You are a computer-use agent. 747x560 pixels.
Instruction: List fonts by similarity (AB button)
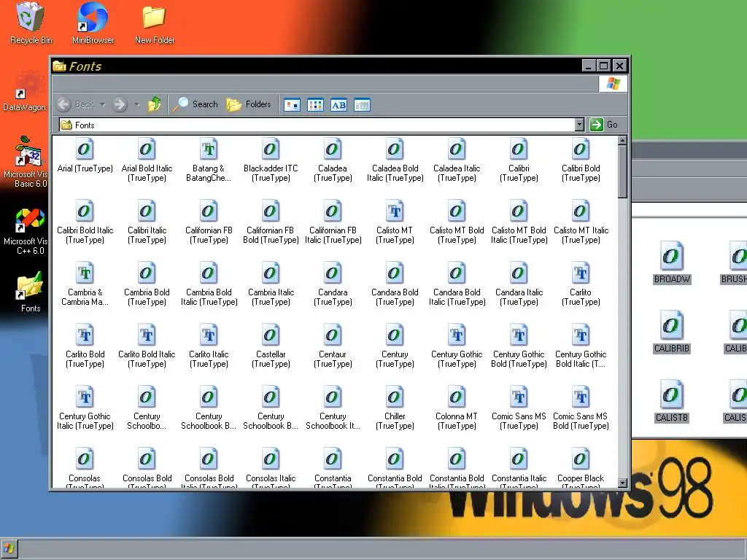[338, 105]
